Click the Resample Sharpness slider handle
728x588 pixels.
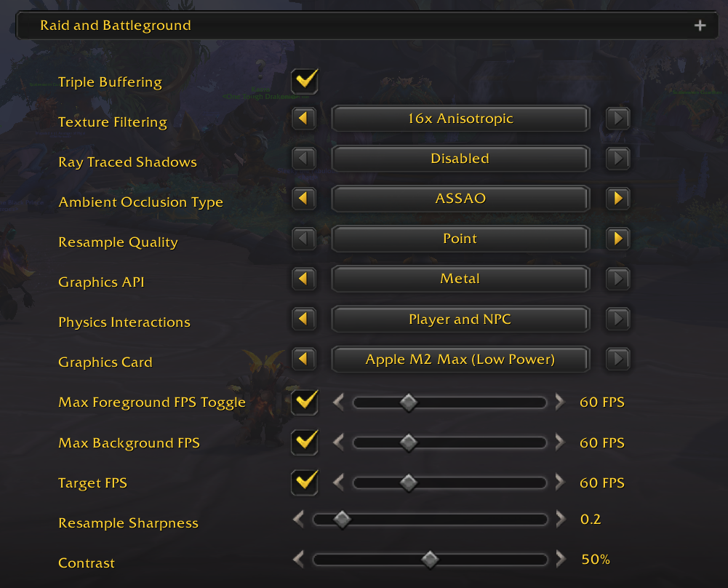[343, 519]
